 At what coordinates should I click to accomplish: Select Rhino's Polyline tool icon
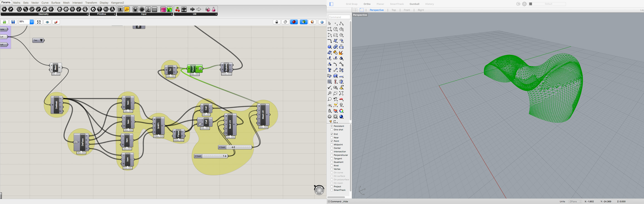[x=341, y=24]
